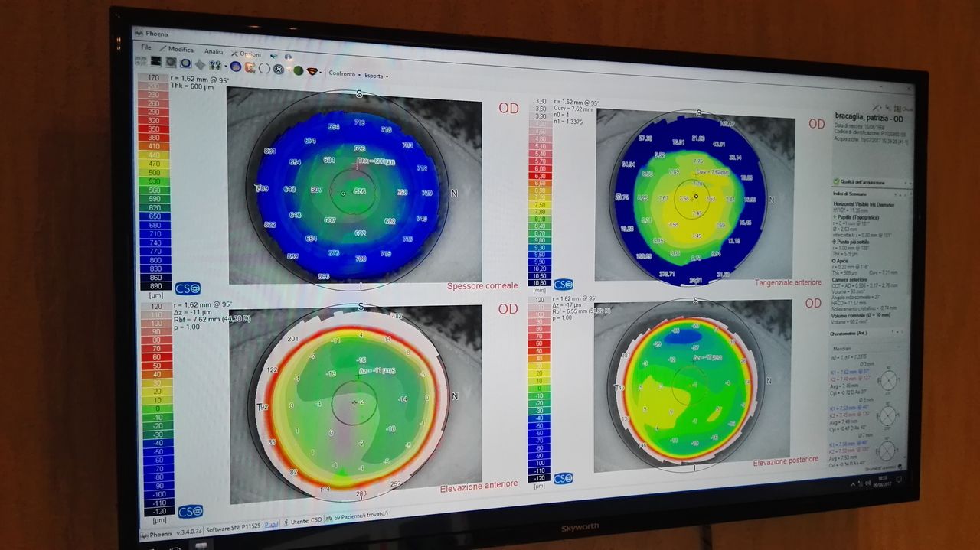
Task: Click the blue ring map toolbar icon
Action: [185, 63]
